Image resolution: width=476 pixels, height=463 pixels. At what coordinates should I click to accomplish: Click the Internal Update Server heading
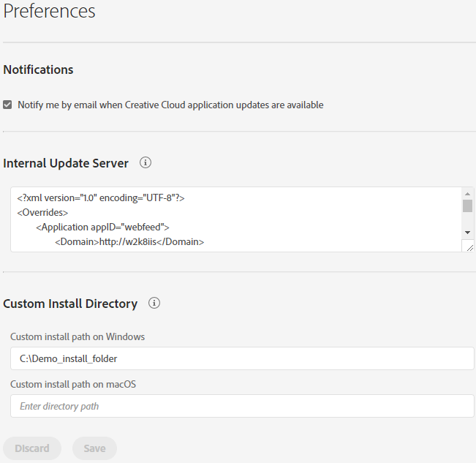pyautogui.click(x=66, y=163)
